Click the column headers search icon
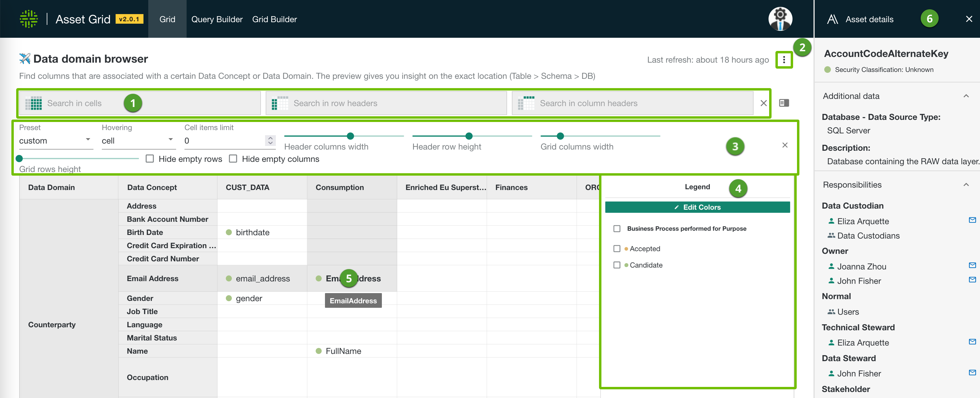The image size is (980, 398). pyautogui.click(x=526, y=103)
